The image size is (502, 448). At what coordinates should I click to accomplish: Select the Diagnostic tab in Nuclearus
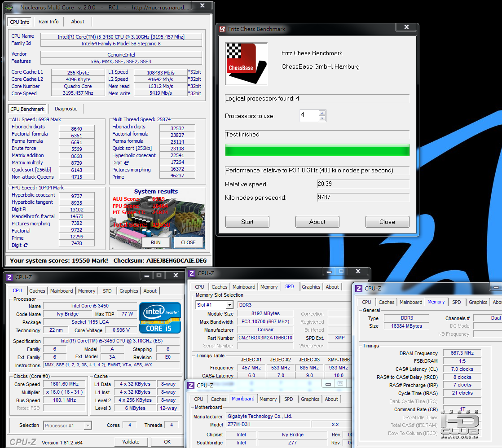pos(66,109)
